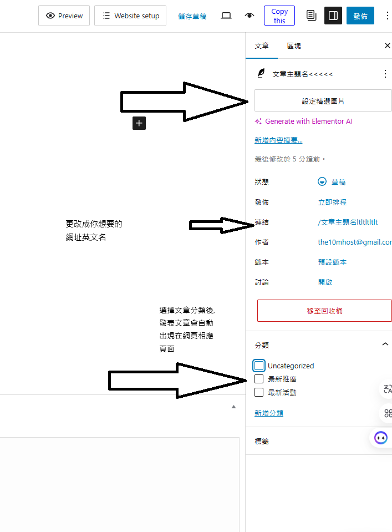Select the 文章 tab
Image resolution: width=392 pixels, height=532 pixels.
262,45
